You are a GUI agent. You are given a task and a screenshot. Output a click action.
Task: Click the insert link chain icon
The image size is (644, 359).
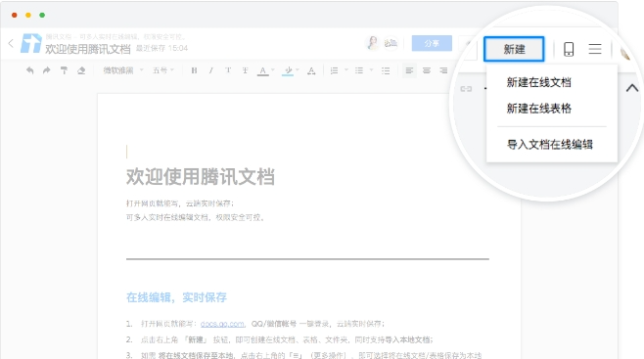(x=466, y=89)
